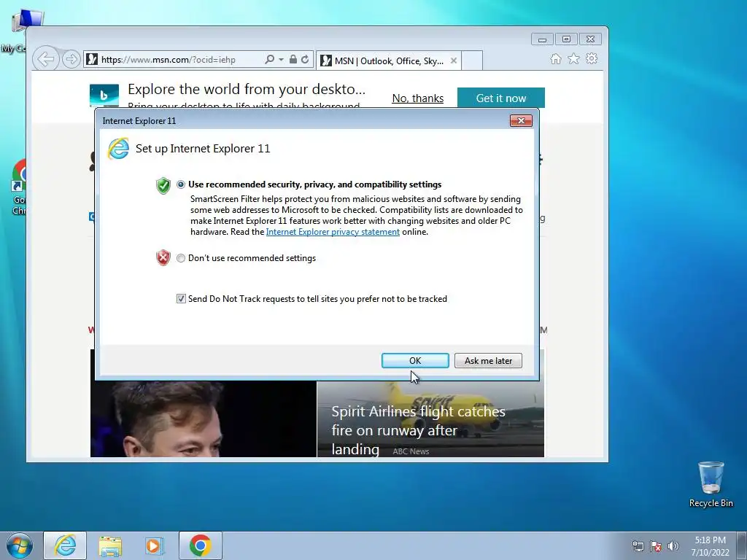Click the Ask me later button
The height and width of the screenshot is (560, 747).
[488, 360]
